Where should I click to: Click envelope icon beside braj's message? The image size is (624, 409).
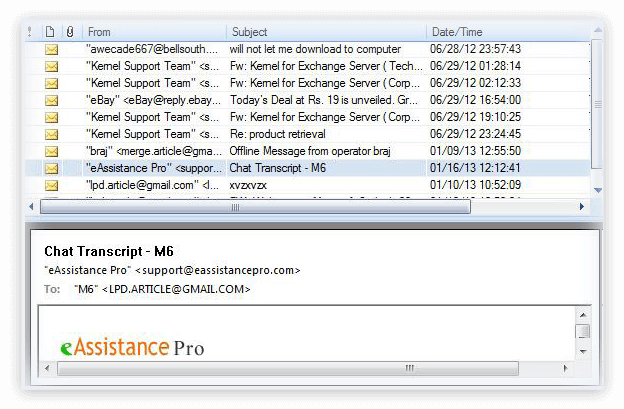[x=51, y=151]
